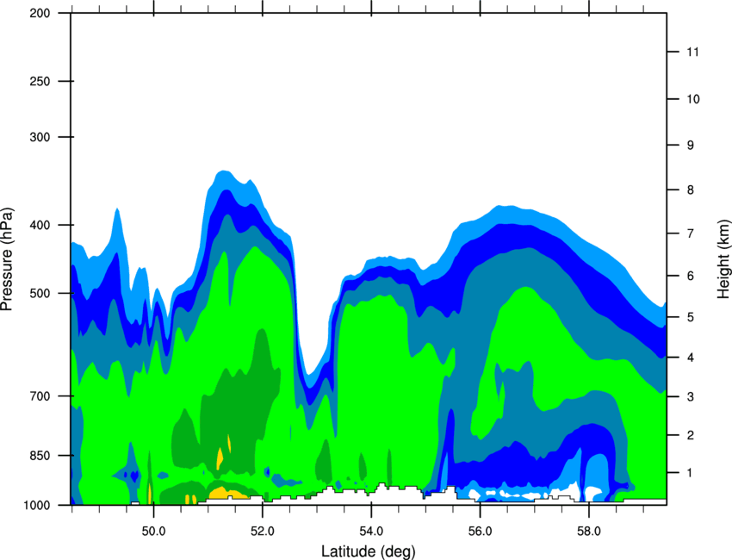Click the 850 pressure tick label
The height and width of the screenshot is (560, 732).
40,456
